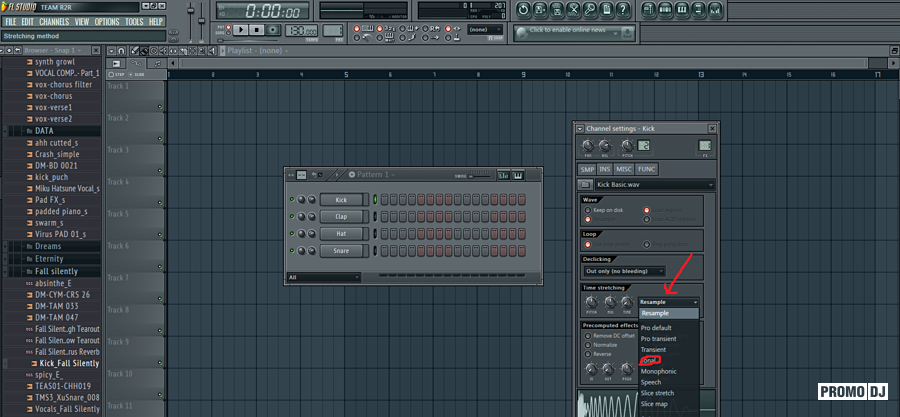Open the CHANNELS menu
This screenshot has width=900, height=417.
[54, 21]
